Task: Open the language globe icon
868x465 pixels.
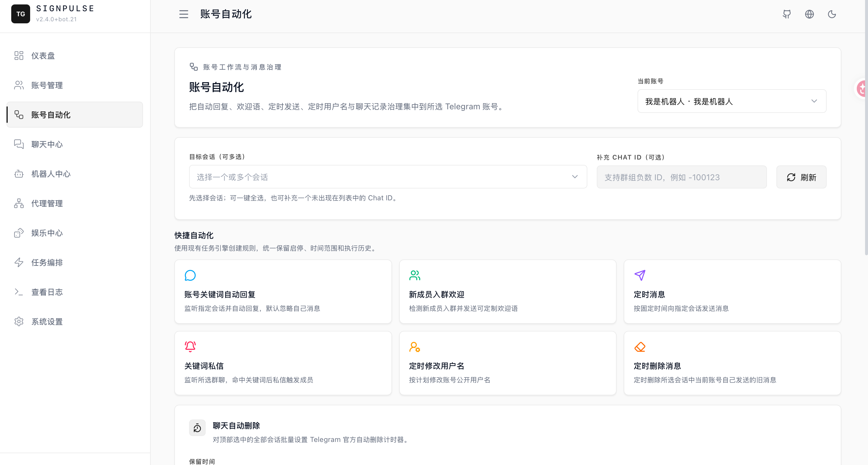Action: click(809, 14)
